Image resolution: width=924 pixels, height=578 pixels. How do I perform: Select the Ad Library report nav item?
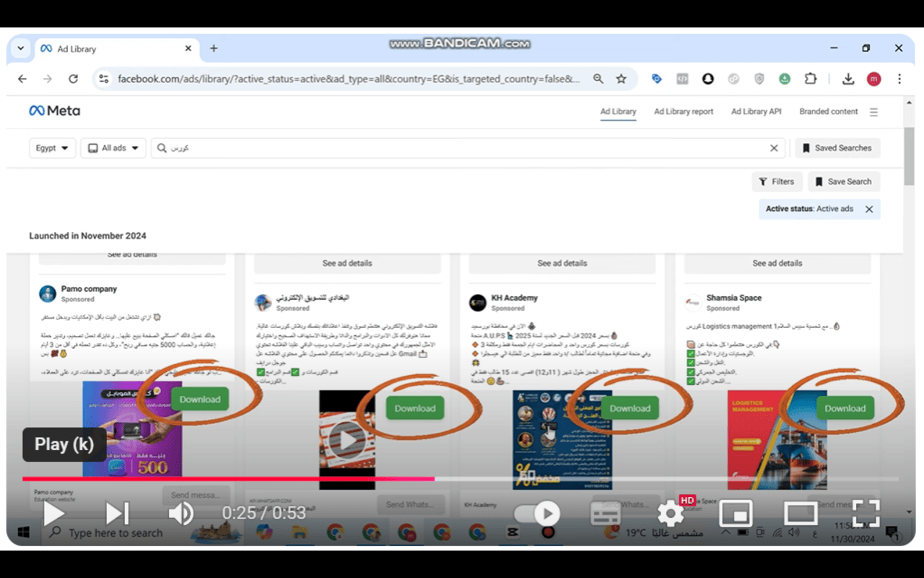[x=683, y=111]
